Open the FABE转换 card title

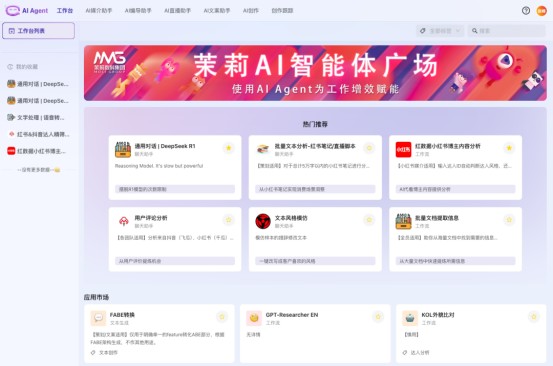(x=122, y=315)
